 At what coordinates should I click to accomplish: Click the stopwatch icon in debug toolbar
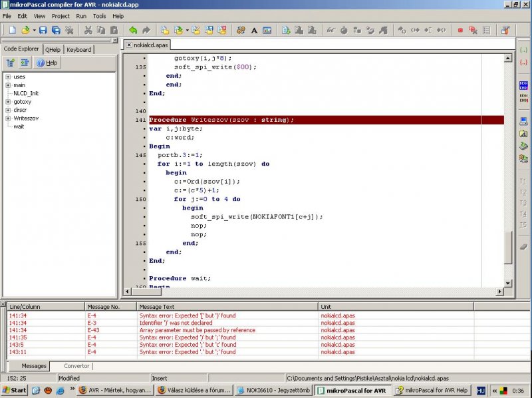344,30
